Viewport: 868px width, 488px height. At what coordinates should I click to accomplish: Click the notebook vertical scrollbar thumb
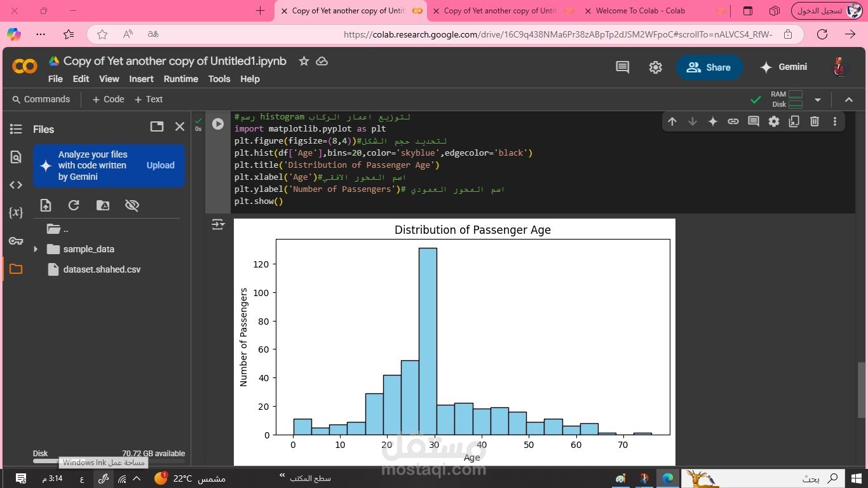tap(861, 390)
